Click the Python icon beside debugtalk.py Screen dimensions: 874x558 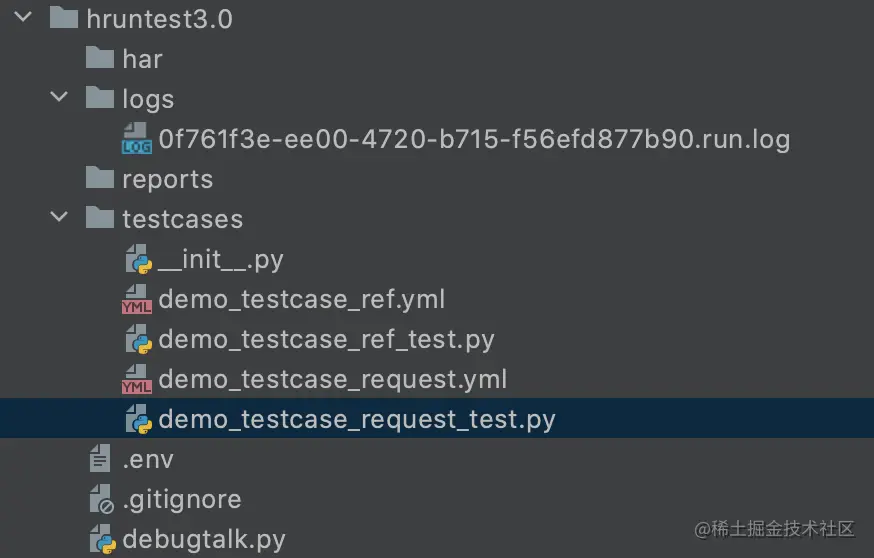(x=103, y=539)
